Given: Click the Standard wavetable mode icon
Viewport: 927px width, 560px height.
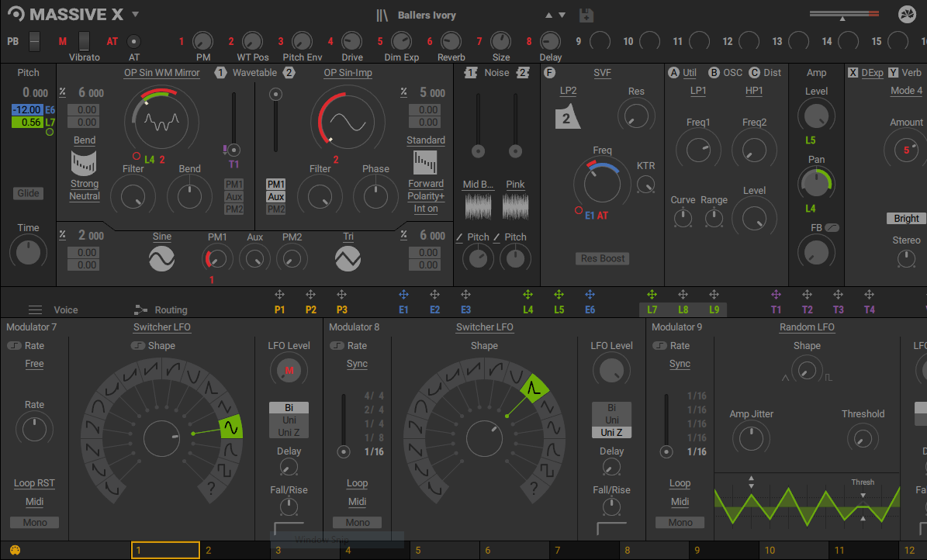Looking at the screenshot, I should tap(425, 163).
